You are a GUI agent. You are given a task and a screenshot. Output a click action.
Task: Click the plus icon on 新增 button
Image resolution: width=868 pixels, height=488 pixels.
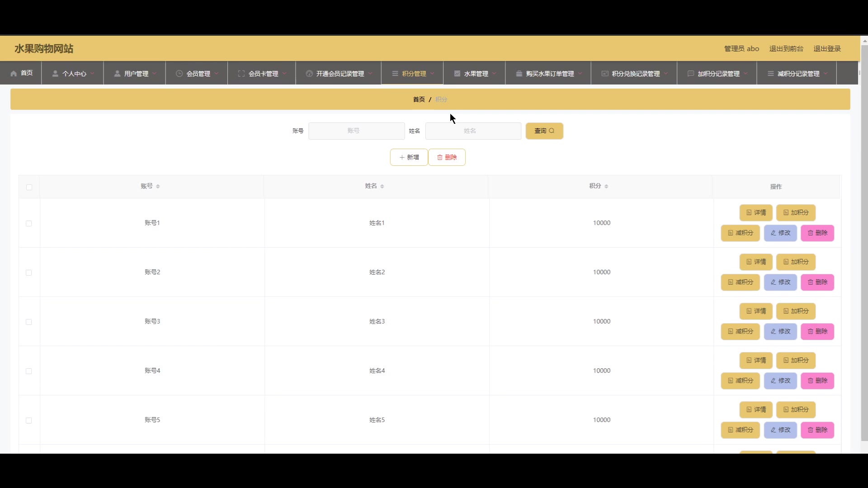pos(401,157)
